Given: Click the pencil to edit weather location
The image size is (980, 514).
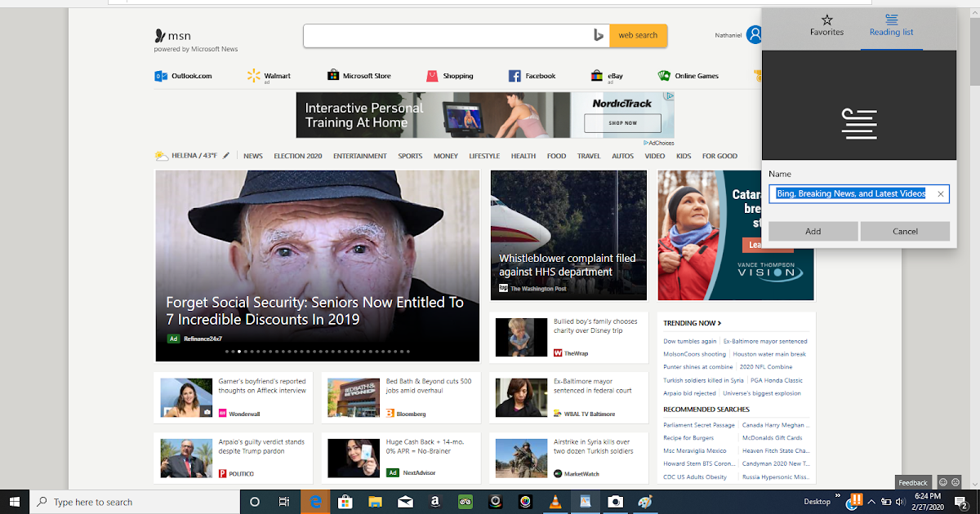Looking at the screenshot, I should [226, 155].
